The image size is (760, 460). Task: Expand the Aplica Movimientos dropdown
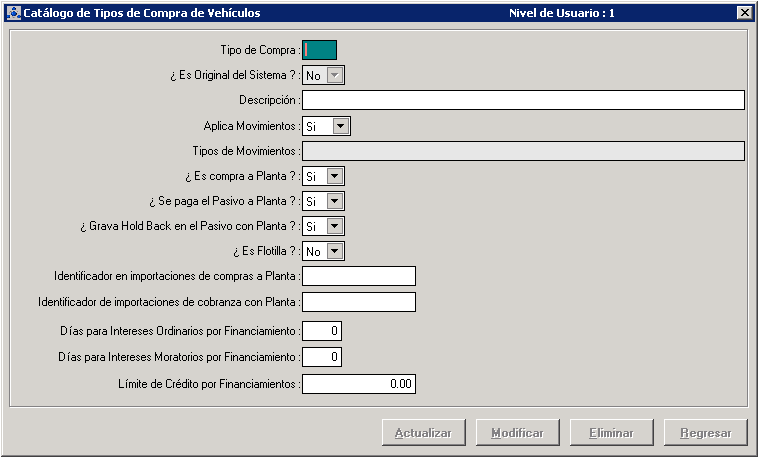coord(341,126)
